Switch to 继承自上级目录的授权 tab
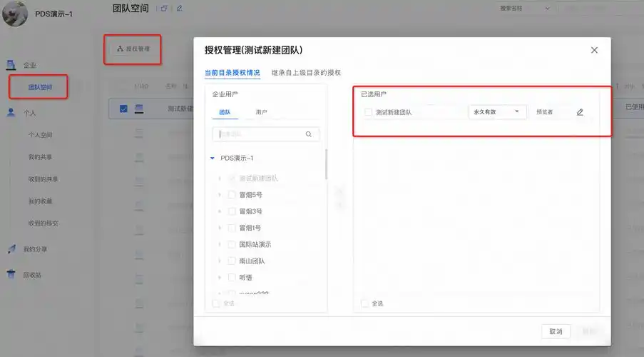The image size is (644, 357). pos(306,73)
